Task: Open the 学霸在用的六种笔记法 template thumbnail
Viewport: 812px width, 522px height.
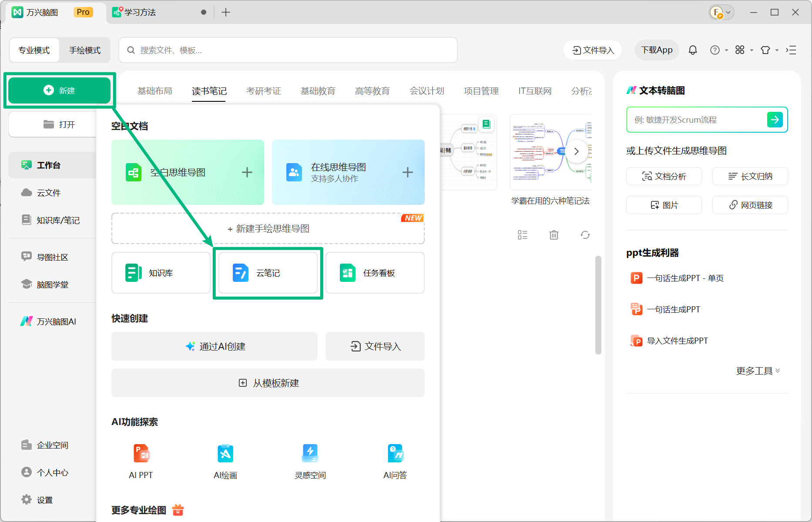Action: [550, 152]
